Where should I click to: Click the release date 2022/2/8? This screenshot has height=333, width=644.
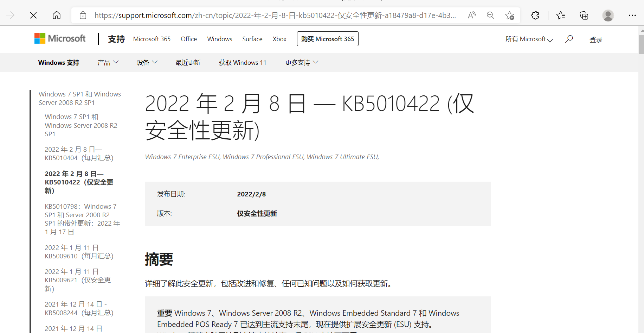(251, 194)
